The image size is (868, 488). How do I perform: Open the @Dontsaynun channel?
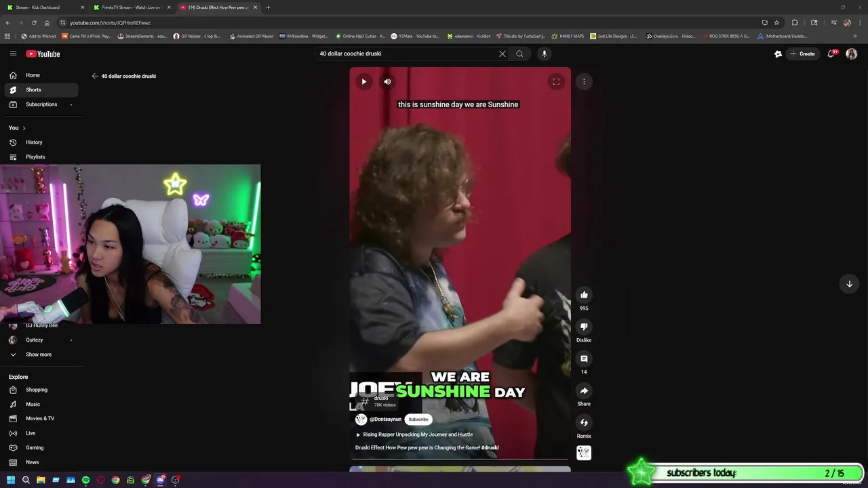click(385, 420)
